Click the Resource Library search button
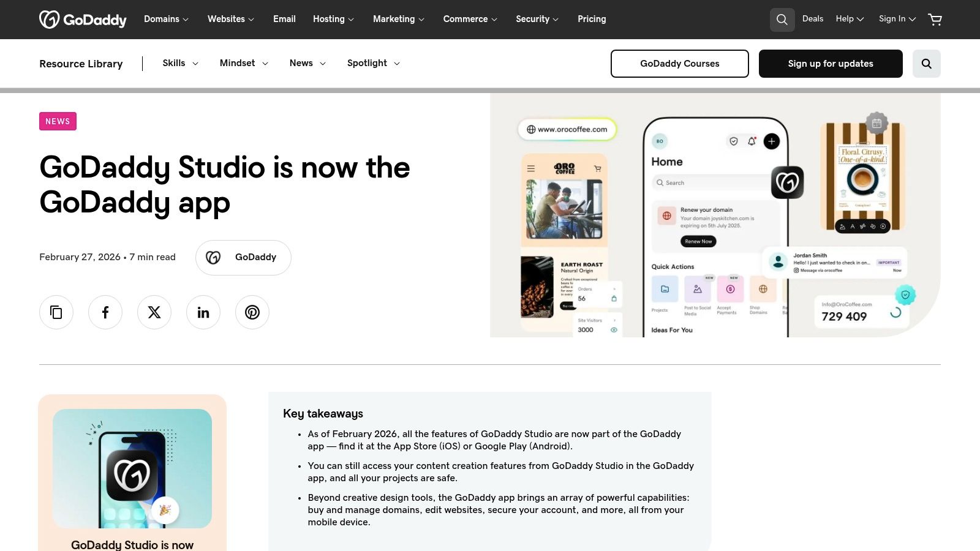 pos(926,64)
